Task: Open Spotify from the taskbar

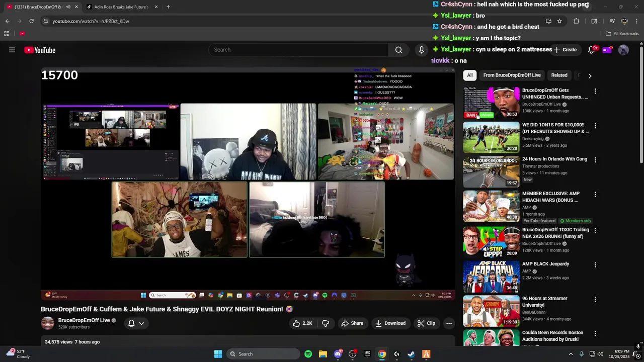Action: coord(308,354)
